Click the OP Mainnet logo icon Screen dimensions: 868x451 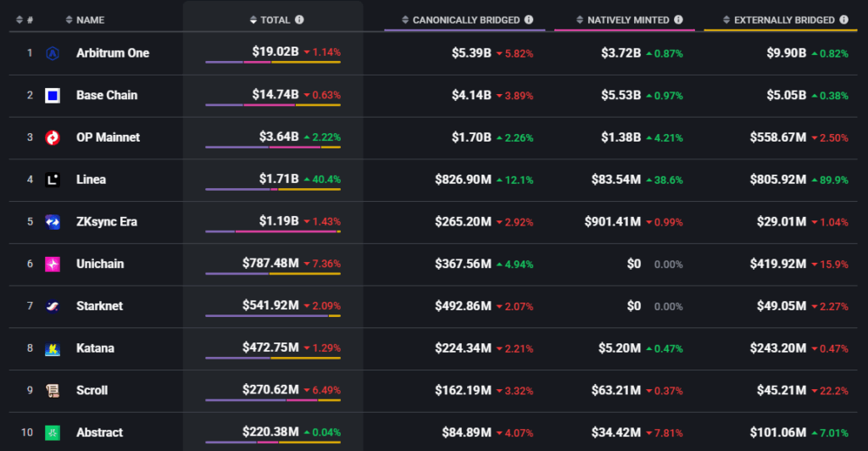pyautogui.click(x=53, y=137)
